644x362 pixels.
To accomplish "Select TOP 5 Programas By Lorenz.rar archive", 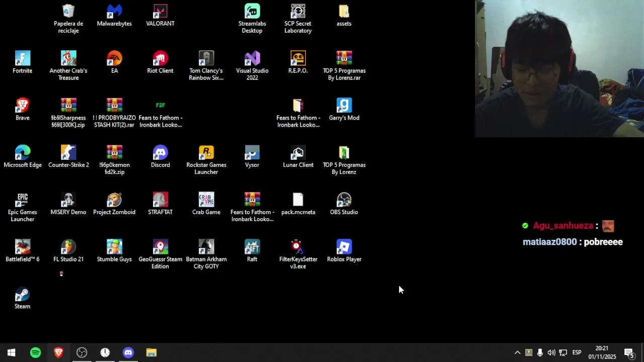I will 344,66.
